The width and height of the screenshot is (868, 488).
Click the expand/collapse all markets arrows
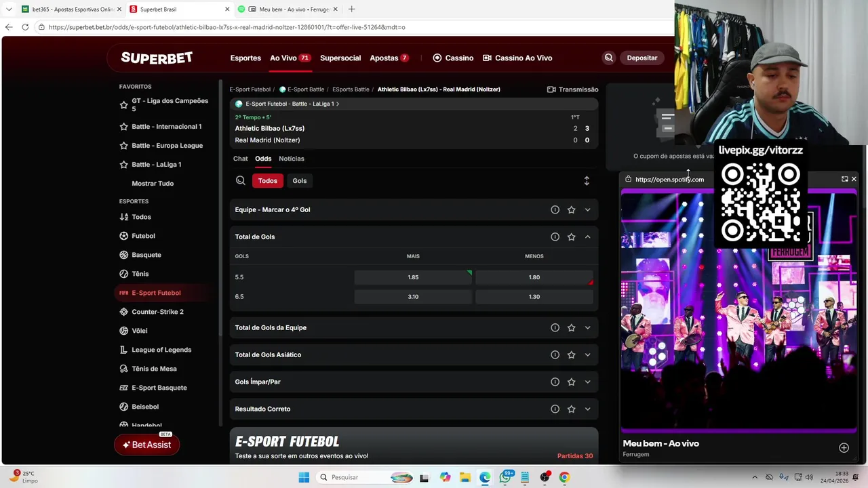(x=587, y=180)
